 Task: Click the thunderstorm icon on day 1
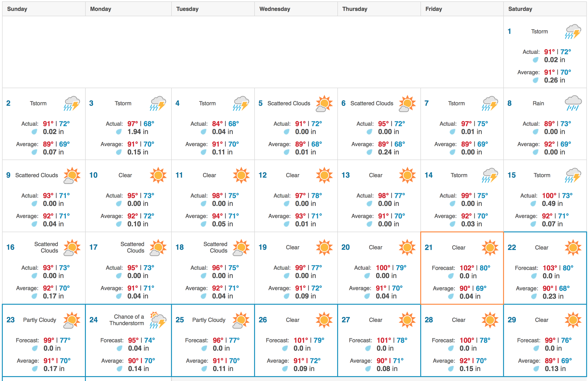(573, 32)
